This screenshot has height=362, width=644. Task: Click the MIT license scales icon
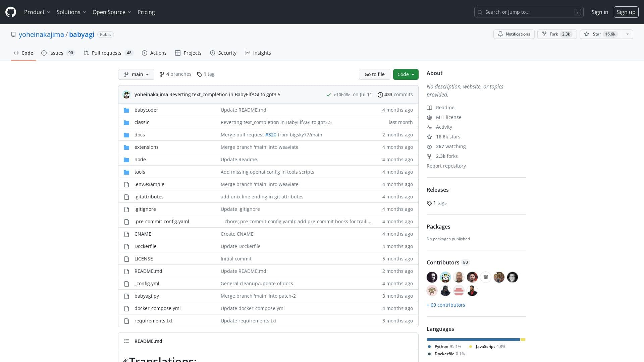(429, 117)
